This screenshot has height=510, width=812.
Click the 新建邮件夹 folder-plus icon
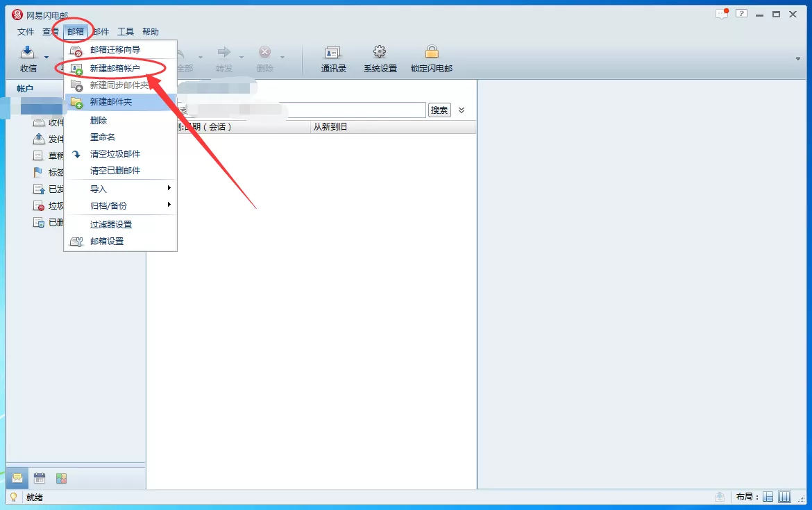point(76,103)
